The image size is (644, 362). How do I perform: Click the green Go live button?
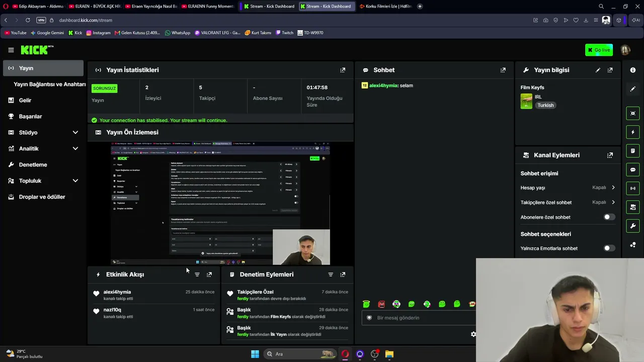[x=599, y=50]
